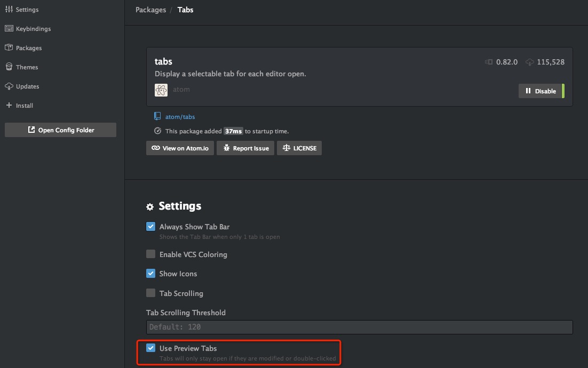Open the Install section
Viewport: 588px width, 368px height.
click(x=25, y=105)
